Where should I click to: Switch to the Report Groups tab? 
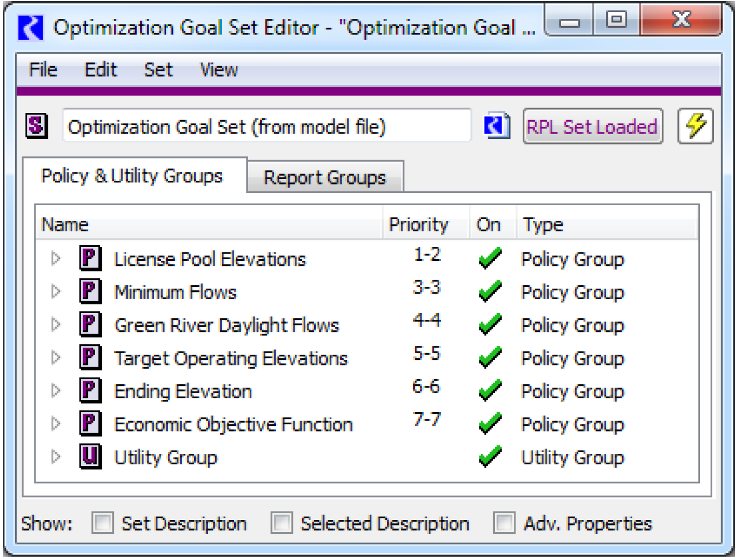(x=325, y=177)
